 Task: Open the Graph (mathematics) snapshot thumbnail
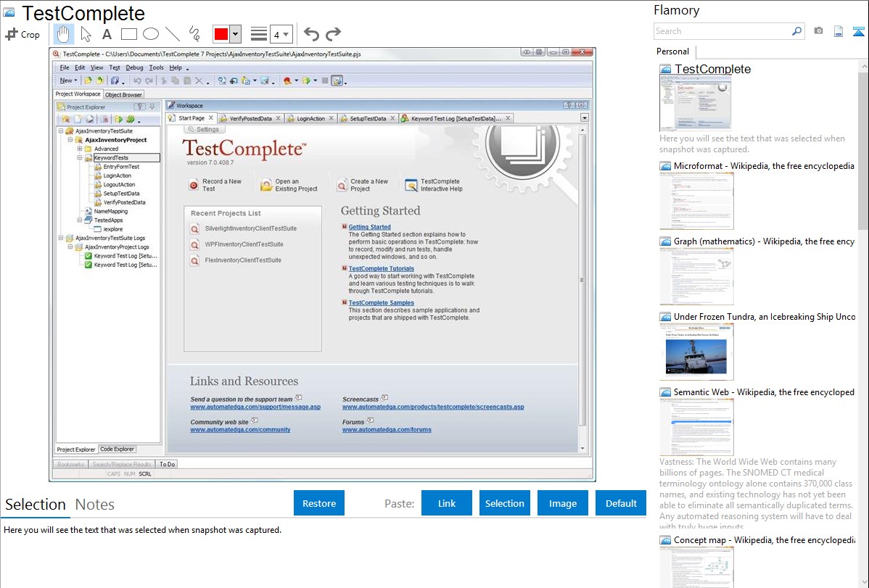tap(696, 276)
